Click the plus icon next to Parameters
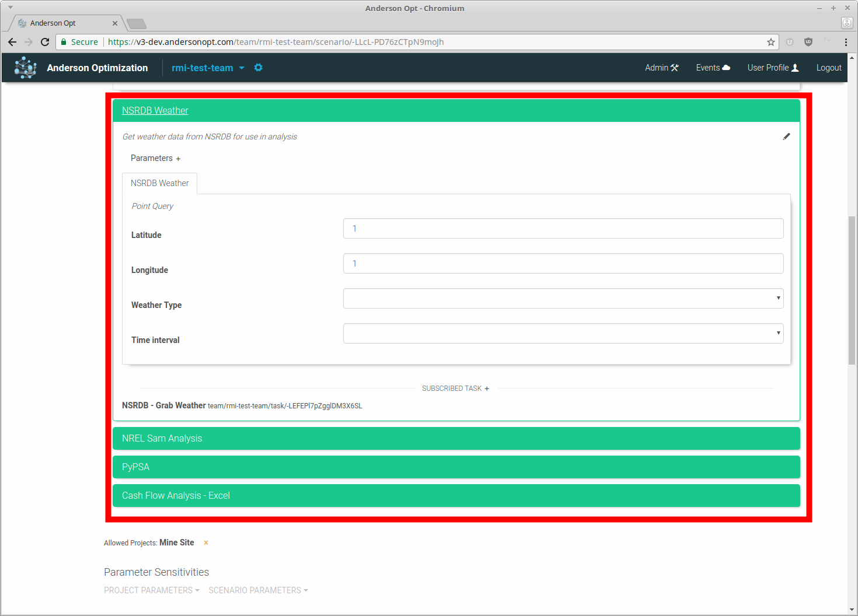 click(x=178, y=159)
